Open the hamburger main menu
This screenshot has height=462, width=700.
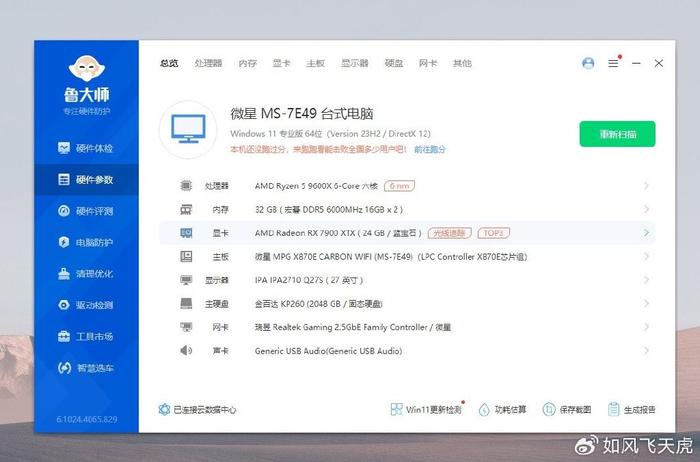[x=613, y=63]
